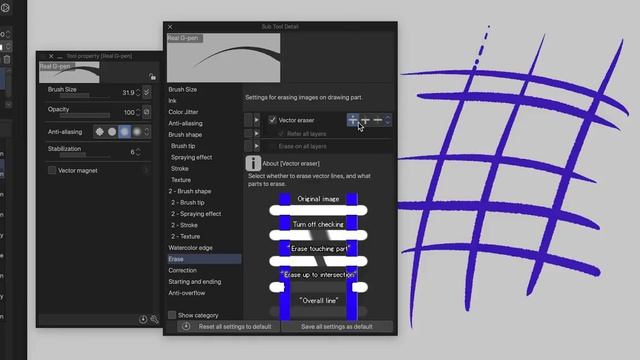The image size is (640, 360).
Task: Select the Brush tip category
Action: [x=183, y=146]
